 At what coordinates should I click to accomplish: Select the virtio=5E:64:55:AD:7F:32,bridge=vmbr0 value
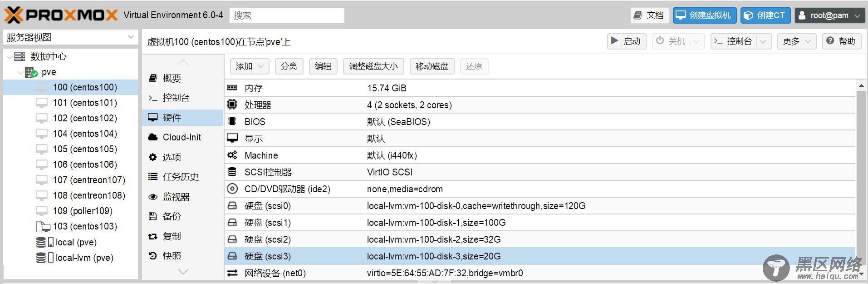pyautogui.click(x=445, y=273)
